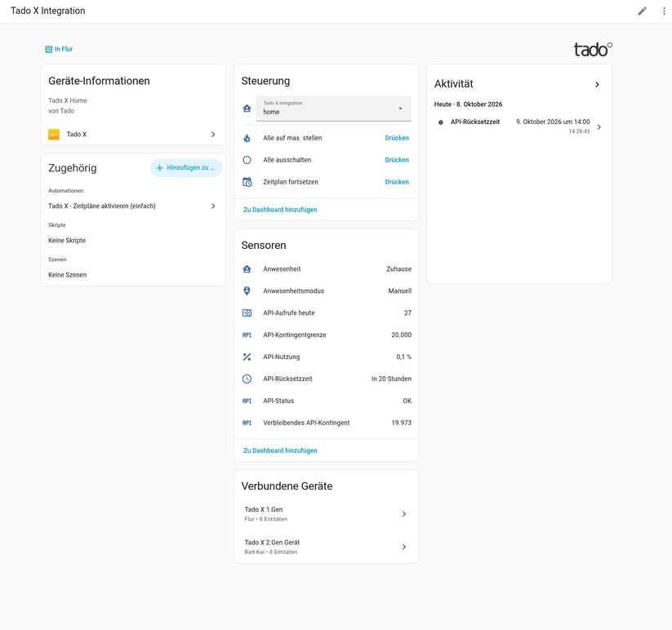Open the In Flur area link
Screen dimensions: 672x630
[x=64, y=49]
